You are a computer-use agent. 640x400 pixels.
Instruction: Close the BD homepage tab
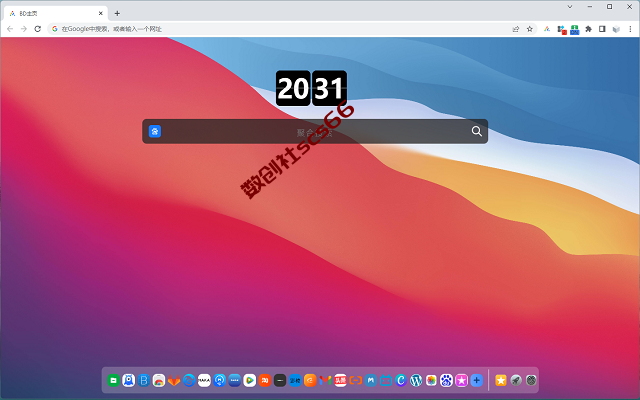coord(101,13)
